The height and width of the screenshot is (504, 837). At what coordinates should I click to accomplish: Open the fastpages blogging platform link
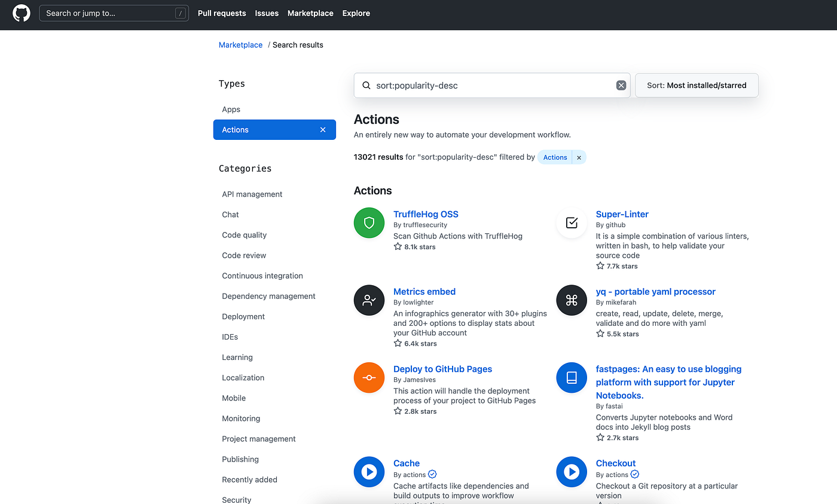coord(668,382)
